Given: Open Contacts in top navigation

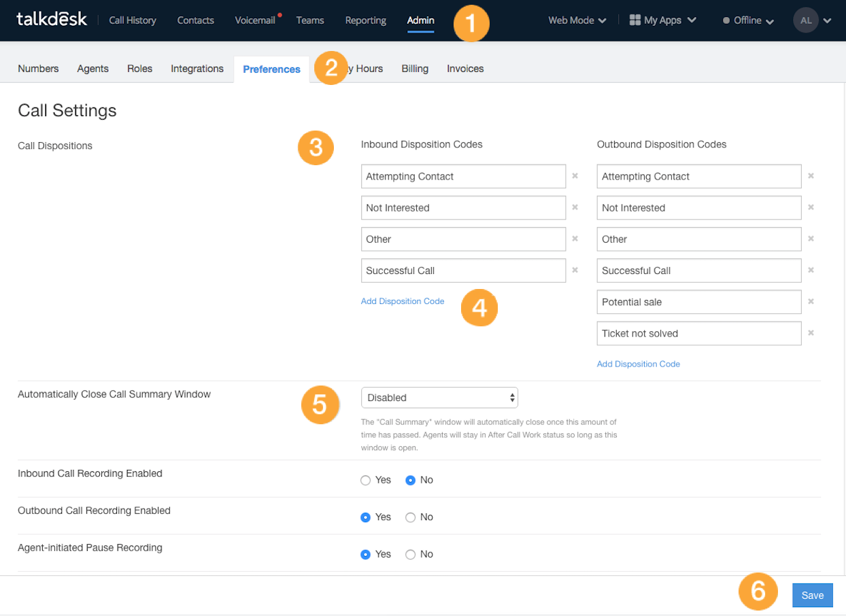Looking at the screenshot, I should coord(195,20).
